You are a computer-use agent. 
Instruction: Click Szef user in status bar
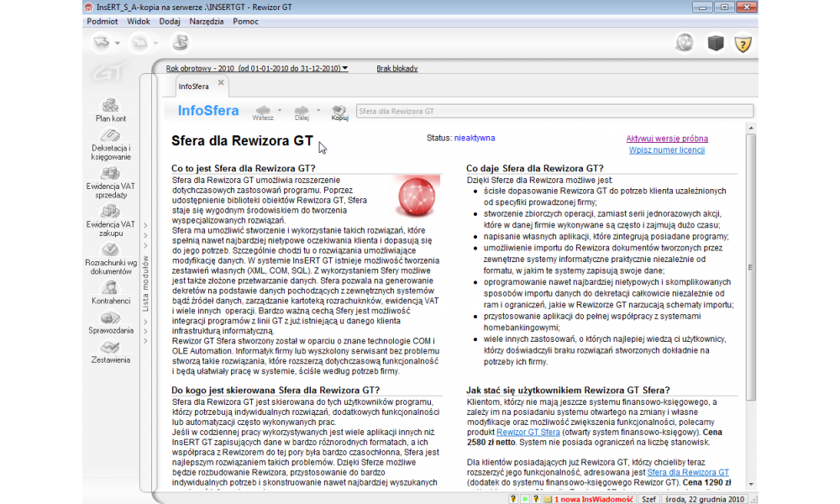pyautogui.click(x=648, y=499)
